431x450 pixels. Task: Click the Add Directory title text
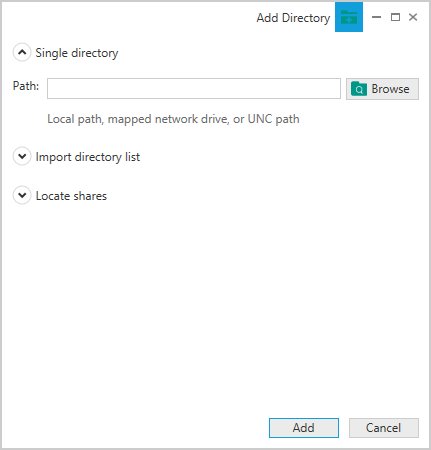pos(293,18)
